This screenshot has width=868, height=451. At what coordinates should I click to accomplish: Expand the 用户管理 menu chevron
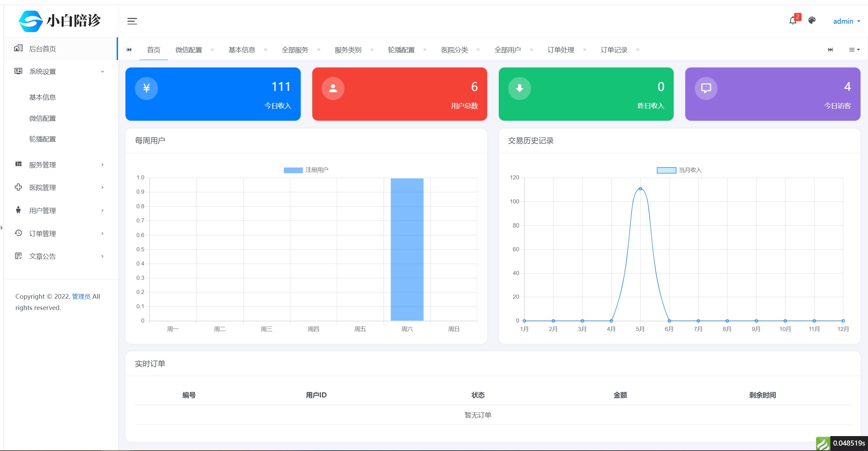pos(102,211)
